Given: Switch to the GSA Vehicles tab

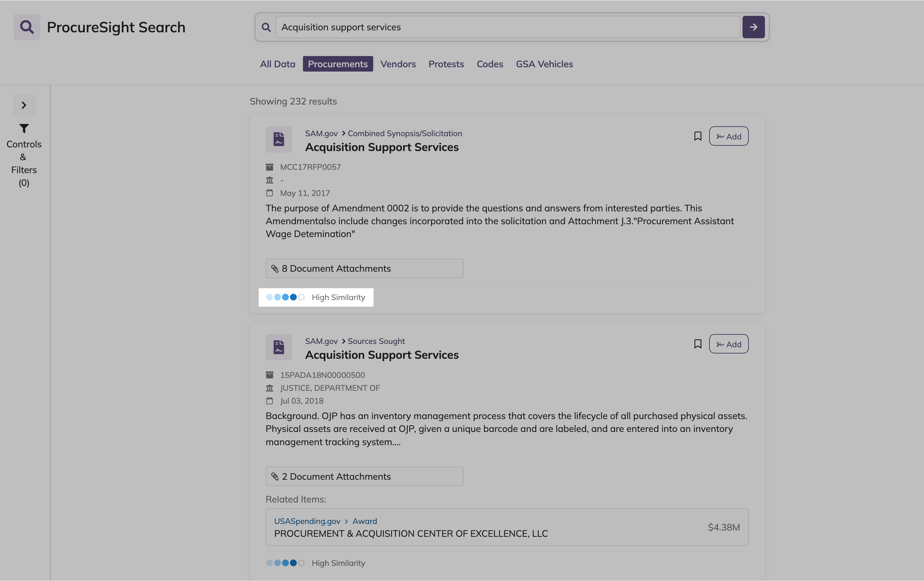Looking at the screenshot, I should pyautogui.click(x=544, y=64).
